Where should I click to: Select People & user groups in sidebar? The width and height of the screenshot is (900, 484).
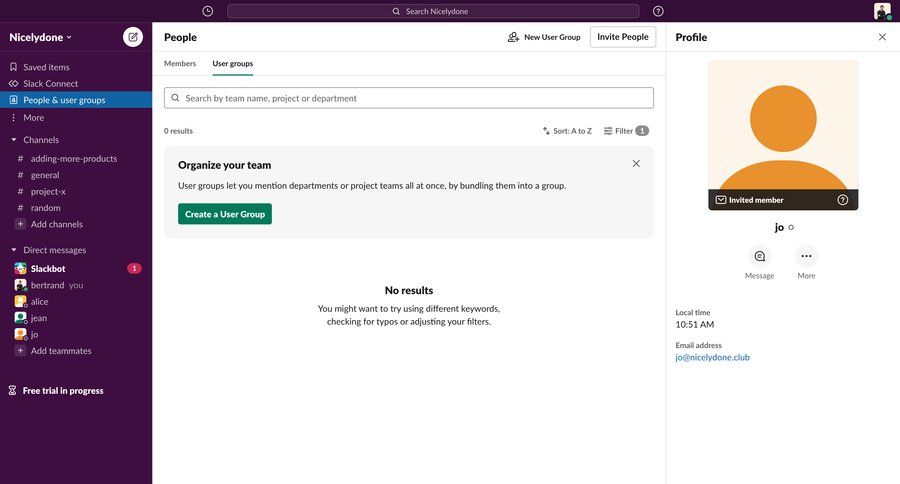76,100
